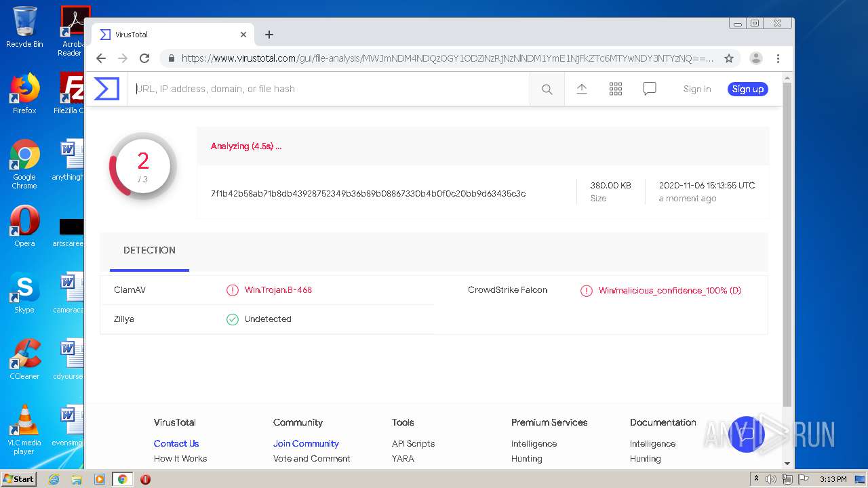Select the Chrome taskbar button
Viewport: 868px width, 488px height.
(x=123, y=479)
